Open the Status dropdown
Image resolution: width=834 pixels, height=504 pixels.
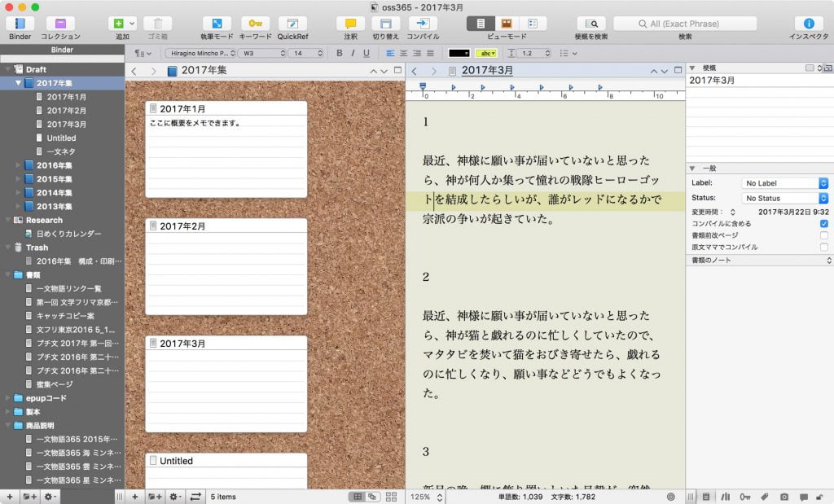click(784, 198)
